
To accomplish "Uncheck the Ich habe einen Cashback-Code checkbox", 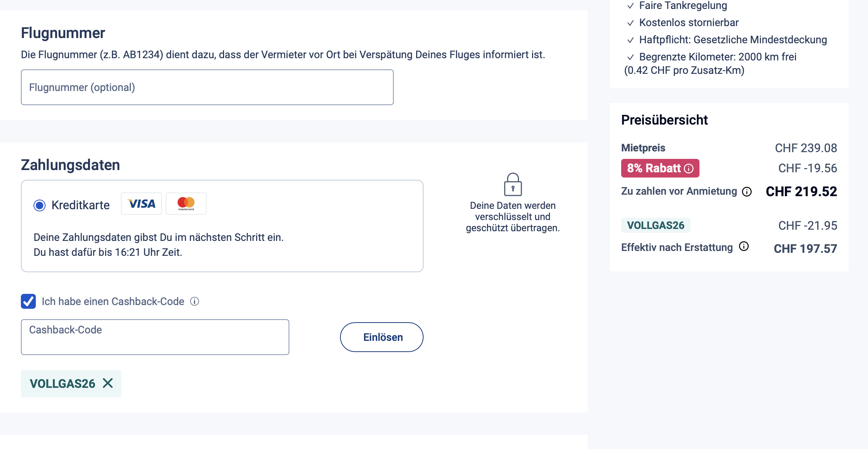I will (28, 301).
